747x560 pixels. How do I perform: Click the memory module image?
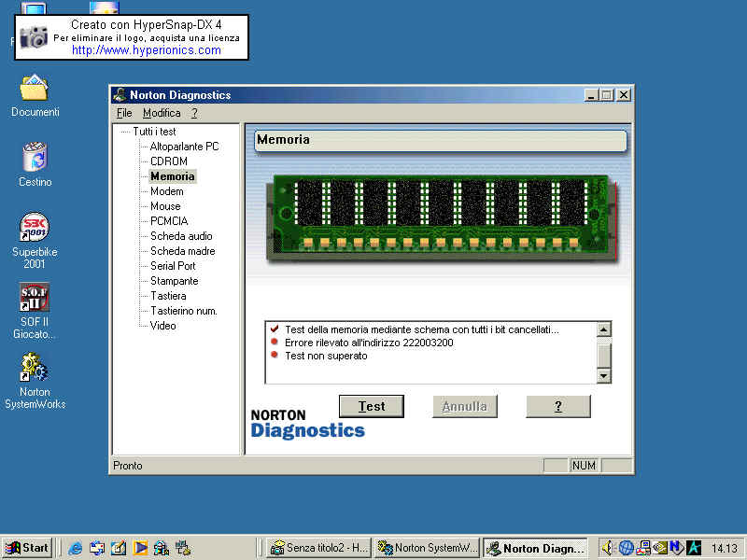click(x=441, y=217)
